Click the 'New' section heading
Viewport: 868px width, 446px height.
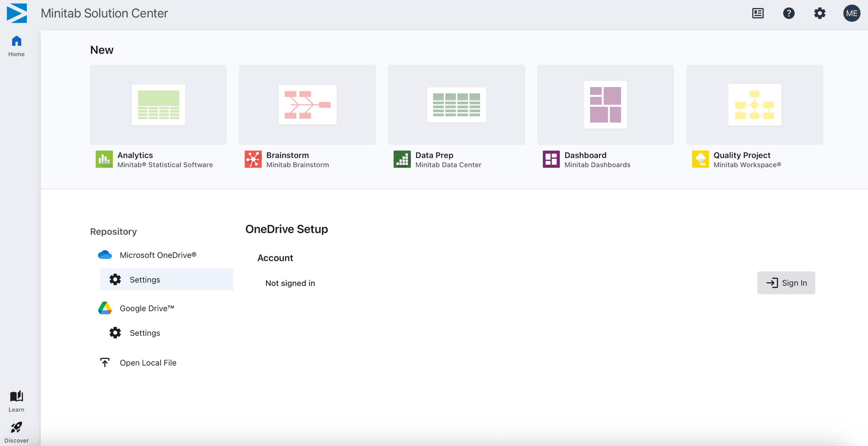click(x=102, y=50)
